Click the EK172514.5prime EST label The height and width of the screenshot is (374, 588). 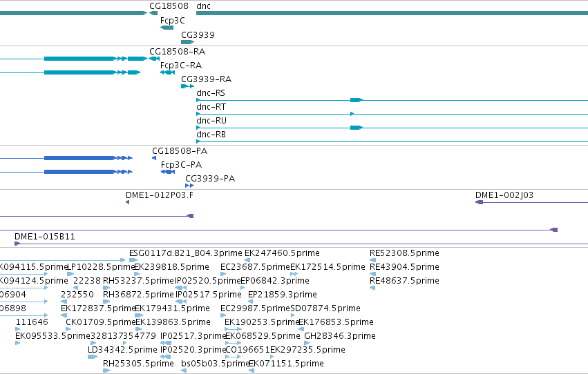pyautogui.click(x=328, y=267)
